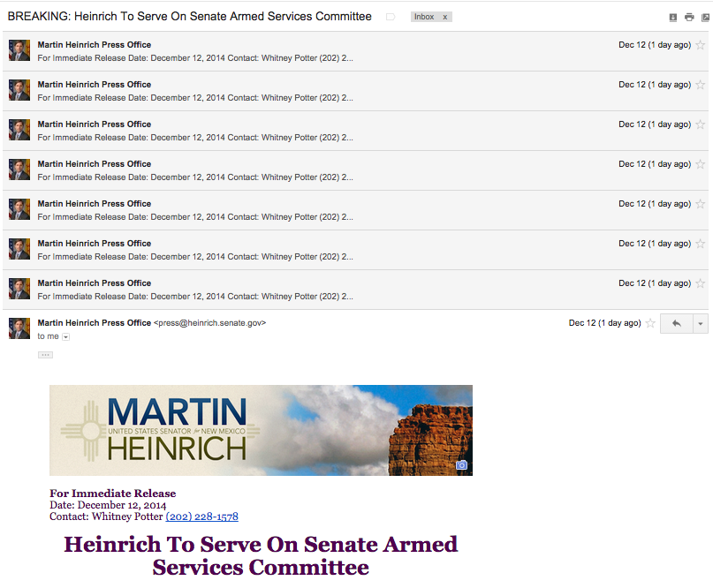Click the label importance marker beside the subject
The width and height of the screenshot is (713, 588).
[x=391, y=17]
